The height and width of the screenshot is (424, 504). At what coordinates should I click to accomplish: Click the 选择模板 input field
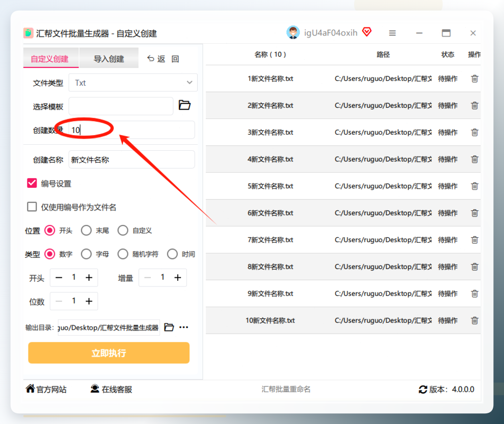[121, 106]
